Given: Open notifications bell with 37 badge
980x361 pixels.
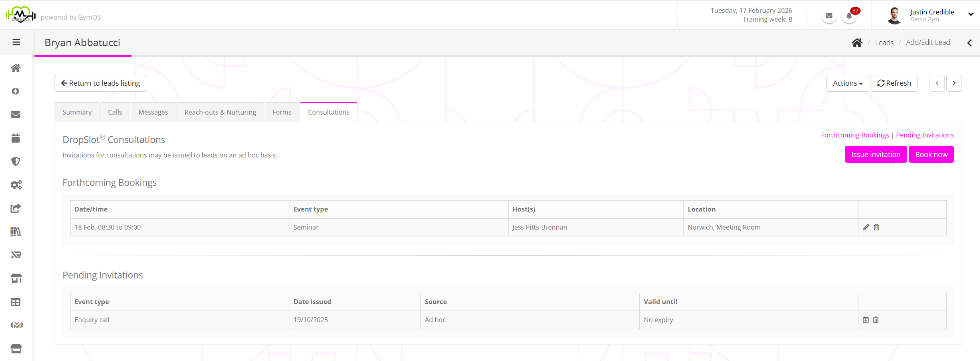Looking at the screenshot, I should (x=849, y=16).
